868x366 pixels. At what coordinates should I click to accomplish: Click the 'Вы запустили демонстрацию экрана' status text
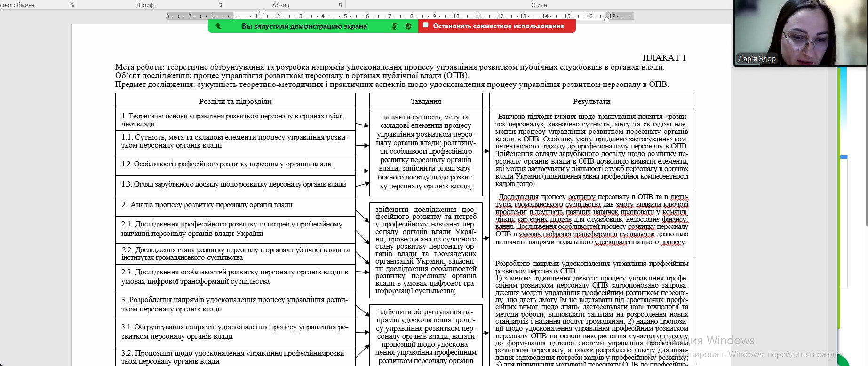[x=304, y=26]
